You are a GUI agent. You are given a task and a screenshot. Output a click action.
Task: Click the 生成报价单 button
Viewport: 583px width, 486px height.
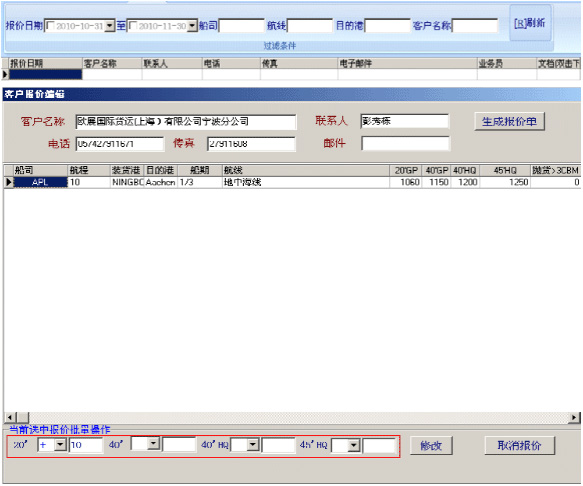tap(509, 121)
